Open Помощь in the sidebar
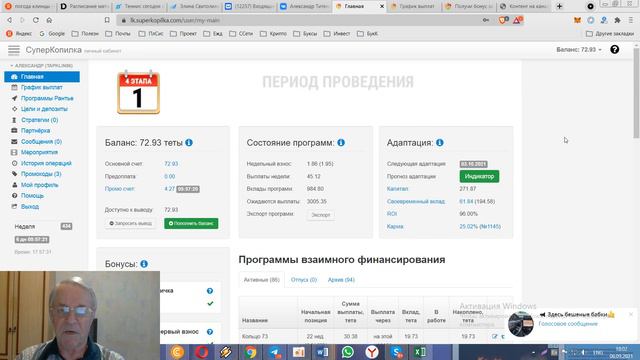The height and width of the screenshot is (360, 640). click(32, 196)
